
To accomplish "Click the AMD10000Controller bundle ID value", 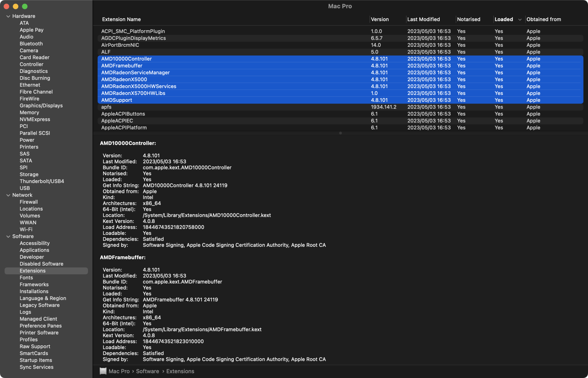I will (x=187, y=168).
